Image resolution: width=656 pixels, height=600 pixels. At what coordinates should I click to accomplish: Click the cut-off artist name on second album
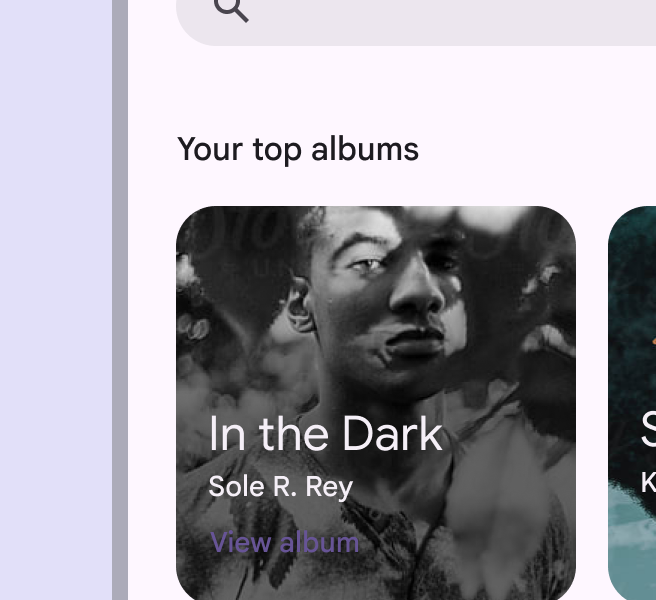[x=648, y=483]
